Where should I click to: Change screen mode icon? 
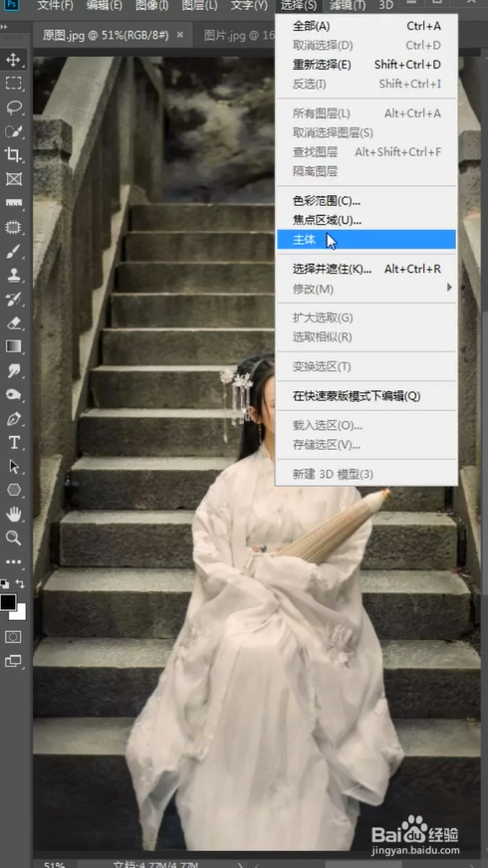[x=13, y=661]
